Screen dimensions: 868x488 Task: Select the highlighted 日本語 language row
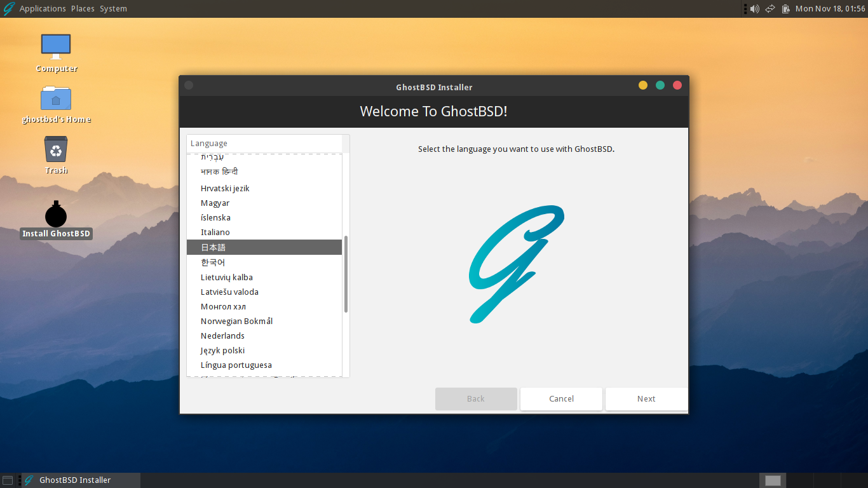pos(264,247)
